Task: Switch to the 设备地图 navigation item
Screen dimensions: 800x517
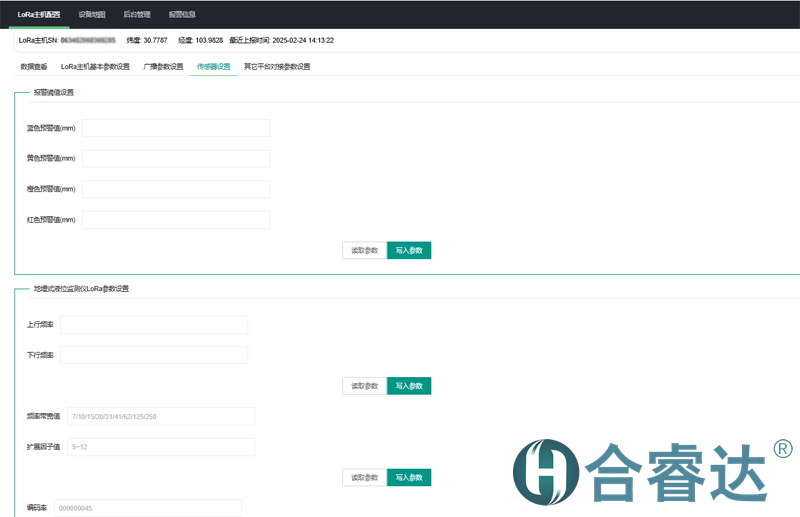Action: click(x=92, y=14)
